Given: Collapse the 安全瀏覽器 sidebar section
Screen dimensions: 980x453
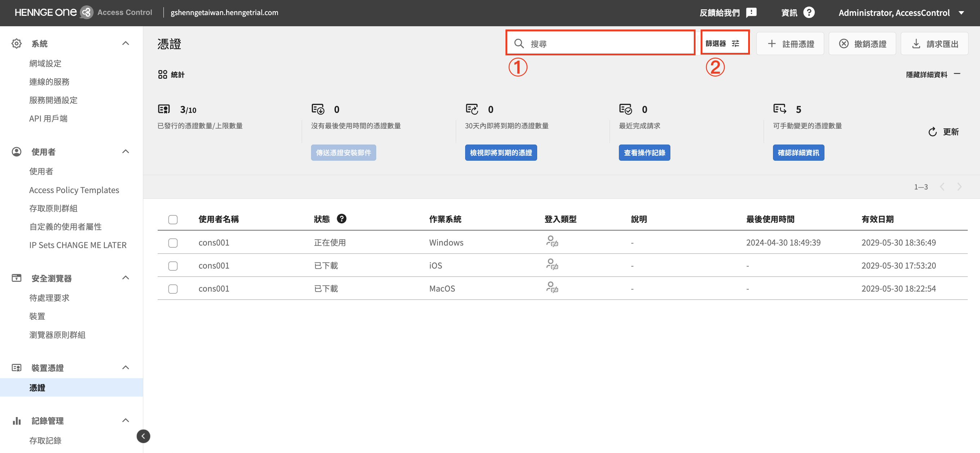Looking at the screenshot, I should pyautogui.click(x=126, y=278).
